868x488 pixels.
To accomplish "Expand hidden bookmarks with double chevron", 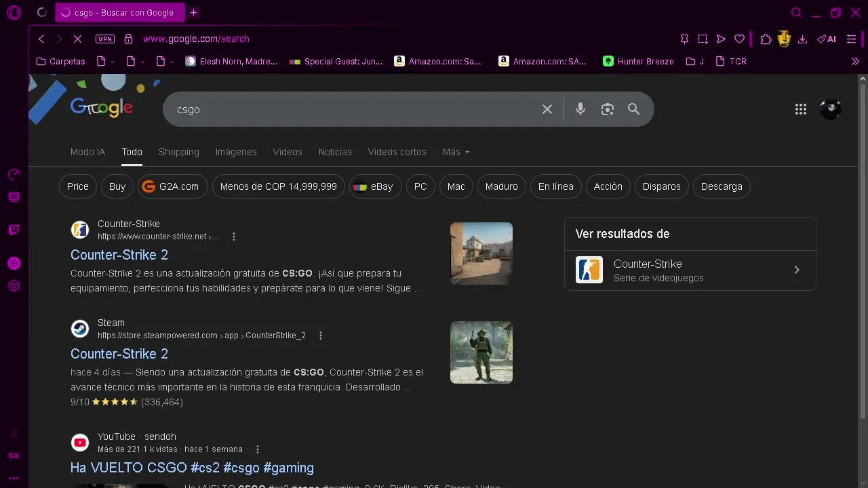I will (855, 61).
